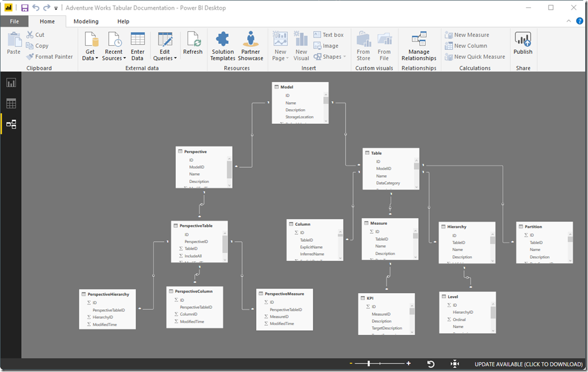The width and height of the screenshot is (588, 372).
Task: Redo the last action
Action: pos(46,7)
